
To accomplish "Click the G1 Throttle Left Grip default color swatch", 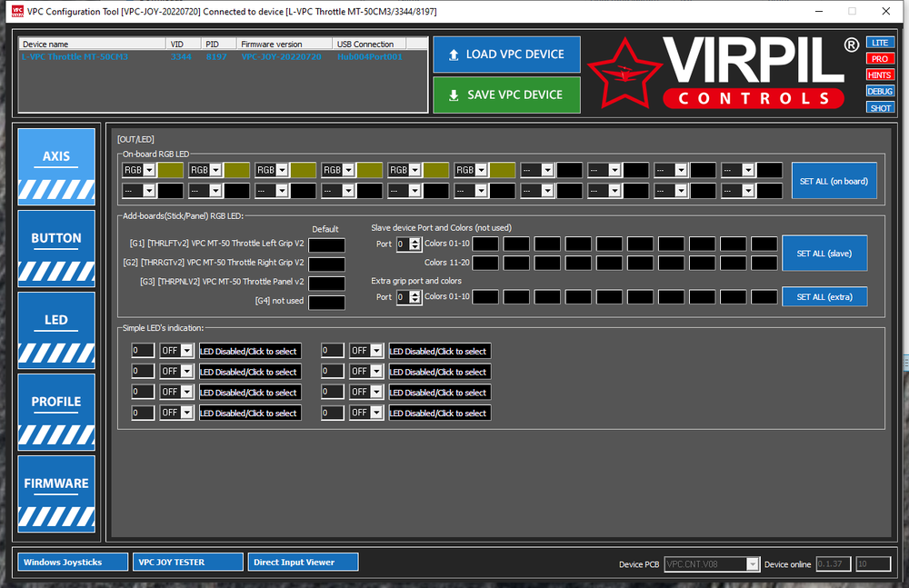I will tap(326, 245).
